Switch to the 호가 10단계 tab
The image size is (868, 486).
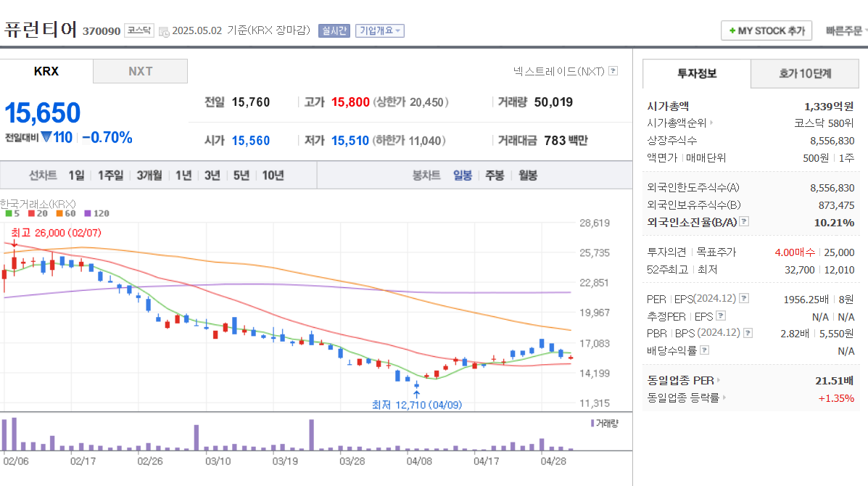click(804, 74)
